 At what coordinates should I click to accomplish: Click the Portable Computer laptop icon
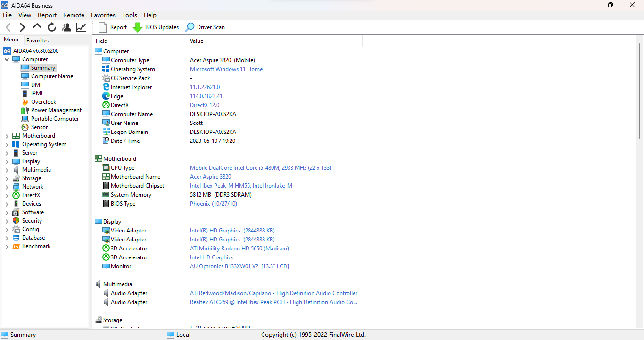coord(25,119)
